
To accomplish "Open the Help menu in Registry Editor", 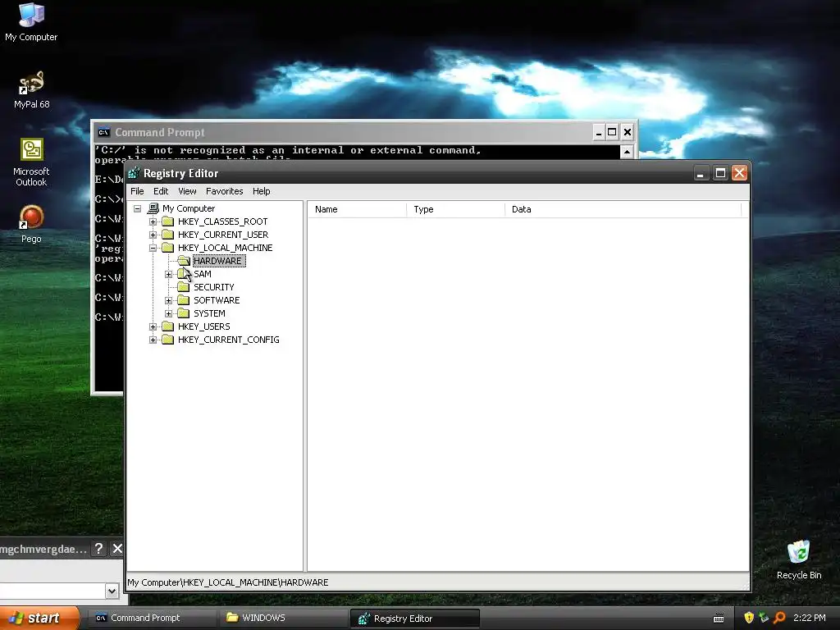I will coord(262,191).
